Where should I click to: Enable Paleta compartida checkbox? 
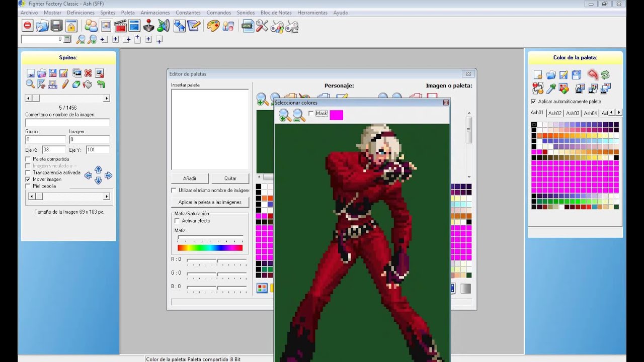(x=28, y=159)
